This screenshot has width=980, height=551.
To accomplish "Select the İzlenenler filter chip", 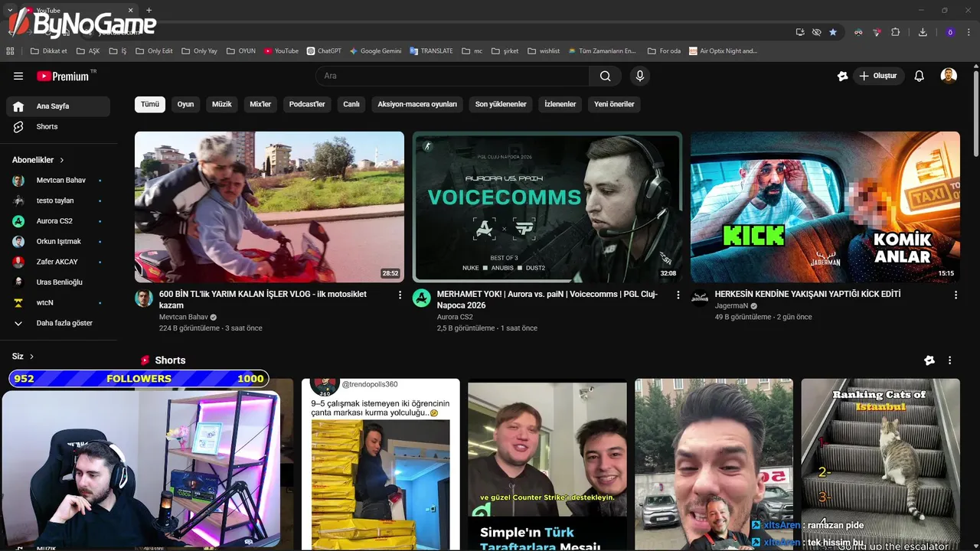I will 560,104.
